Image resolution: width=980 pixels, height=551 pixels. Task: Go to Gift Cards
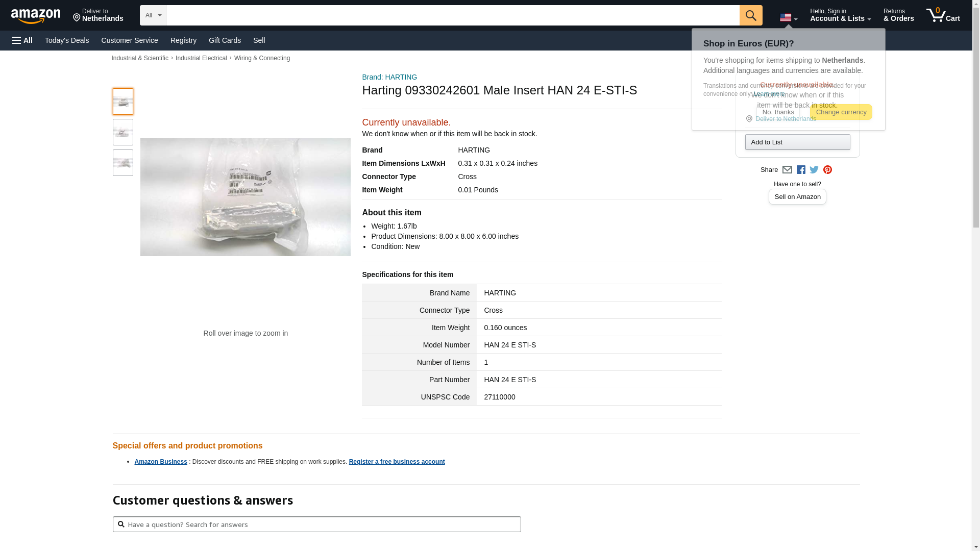(225, 40)
